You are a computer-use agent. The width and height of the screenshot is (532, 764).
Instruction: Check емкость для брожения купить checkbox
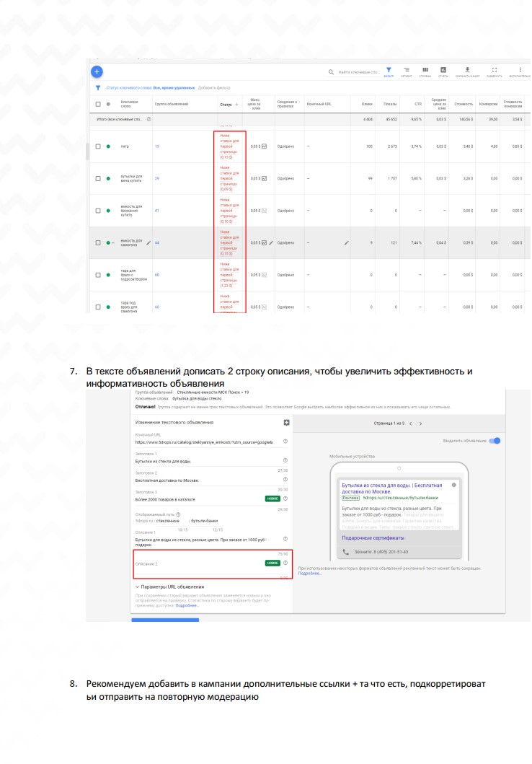point(98,211)
